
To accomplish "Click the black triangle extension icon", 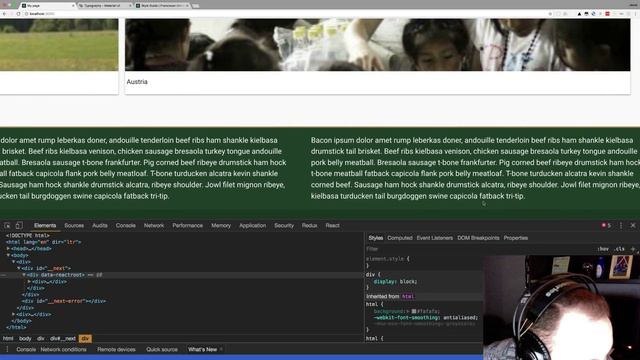I will click(x=579, y=14).
